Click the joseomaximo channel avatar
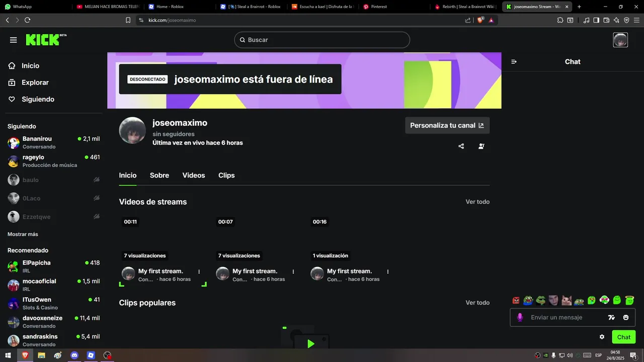This screenshot has width=644, height=362. tap(132, 131)
